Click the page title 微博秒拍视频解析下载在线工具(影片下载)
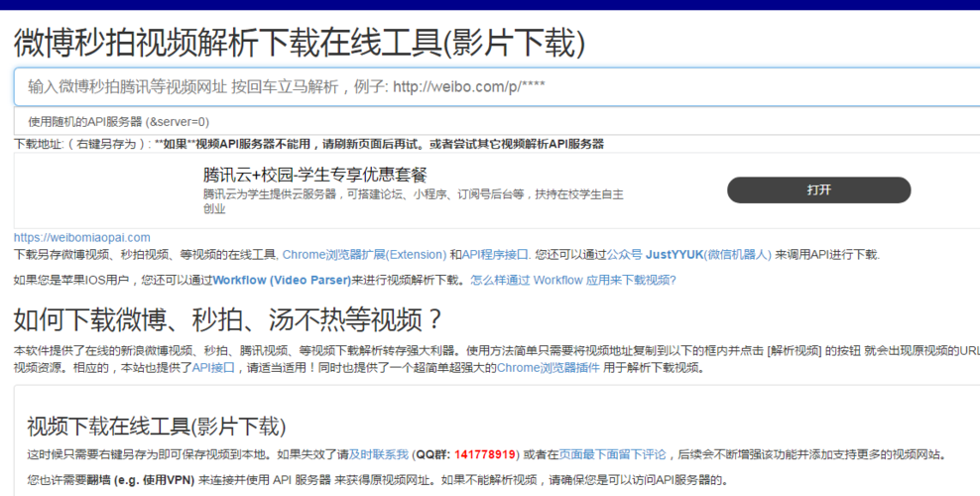This screenshot has height=496, width=980. point(300,43)
